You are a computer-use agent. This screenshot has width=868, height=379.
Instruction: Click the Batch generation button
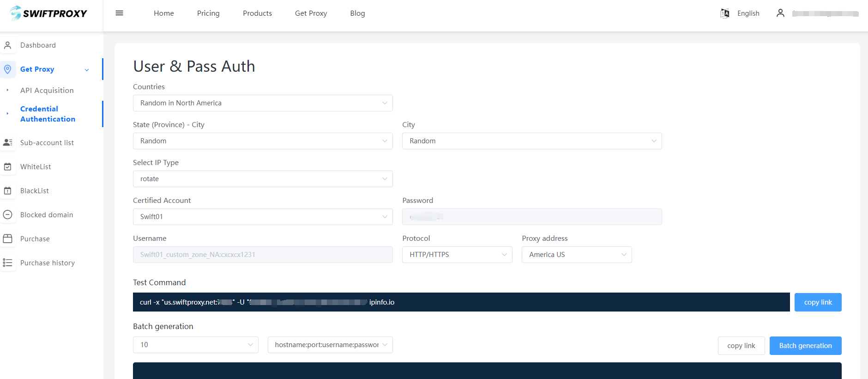click(x=805, y=346)
